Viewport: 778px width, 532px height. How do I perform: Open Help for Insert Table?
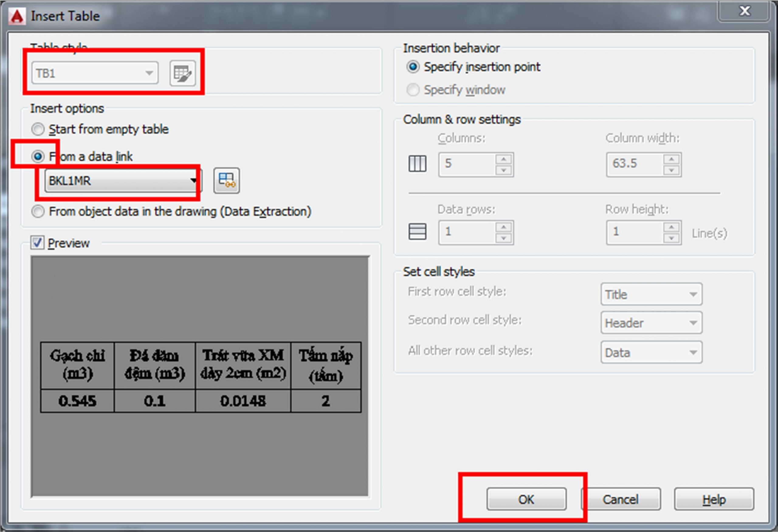pyautogui.click(x=714, y=499)
